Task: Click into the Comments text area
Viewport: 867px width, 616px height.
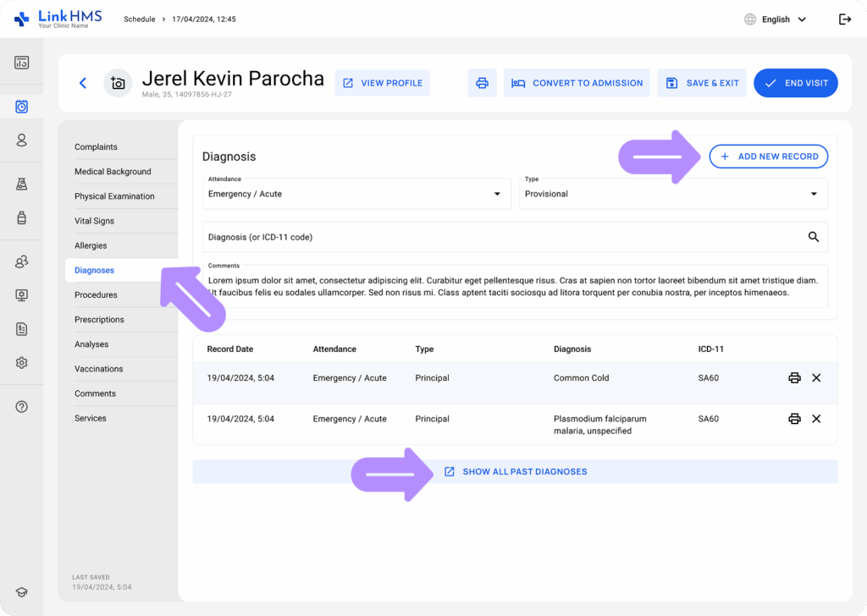Action: [515, 287]
